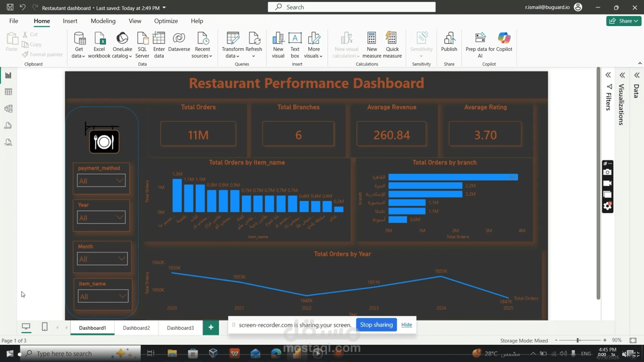644x362 pixels.
Task: Select the Dashboard1 page tab
Action: (92, 328)
